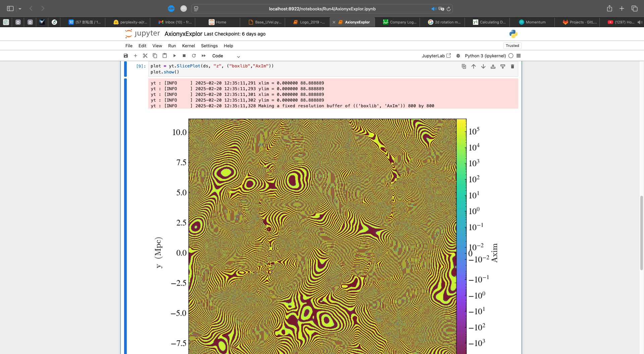This screenshot has width=644, height=354.
Task: Click the Trusted notebook button
Action: tap(512, 46)
